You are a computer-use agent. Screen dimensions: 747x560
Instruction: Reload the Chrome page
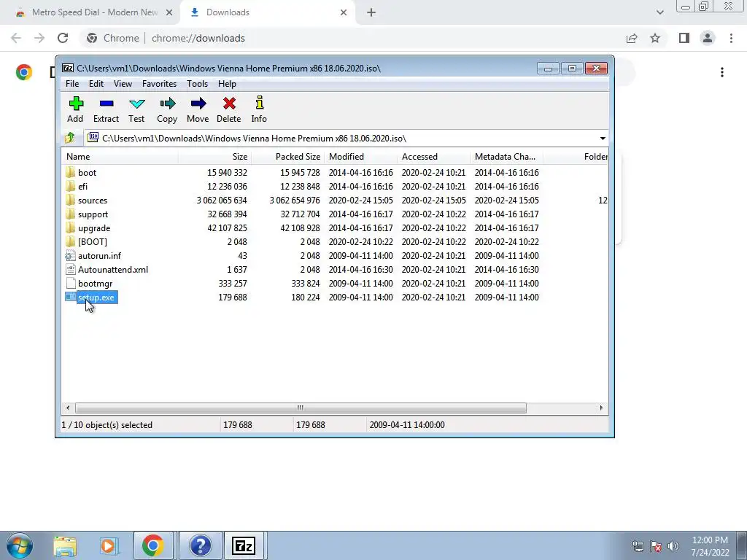(x=63, y=38)
